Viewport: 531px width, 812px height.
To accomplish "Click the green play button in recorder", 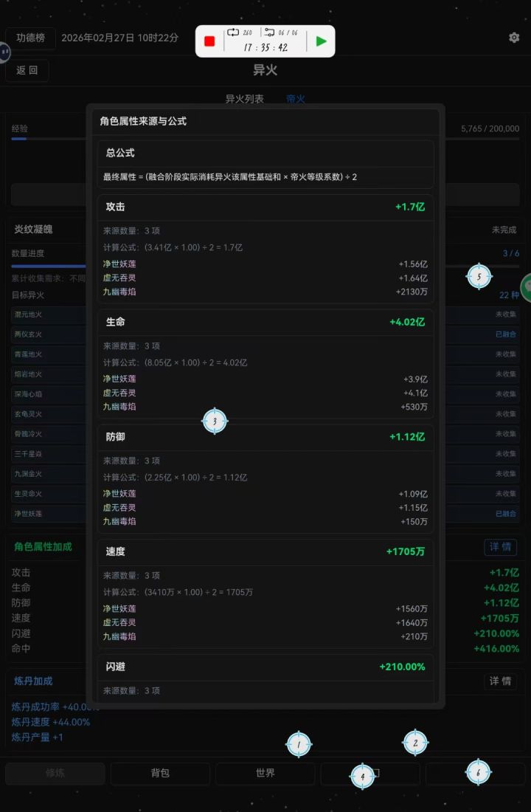I will pos(321,41).
